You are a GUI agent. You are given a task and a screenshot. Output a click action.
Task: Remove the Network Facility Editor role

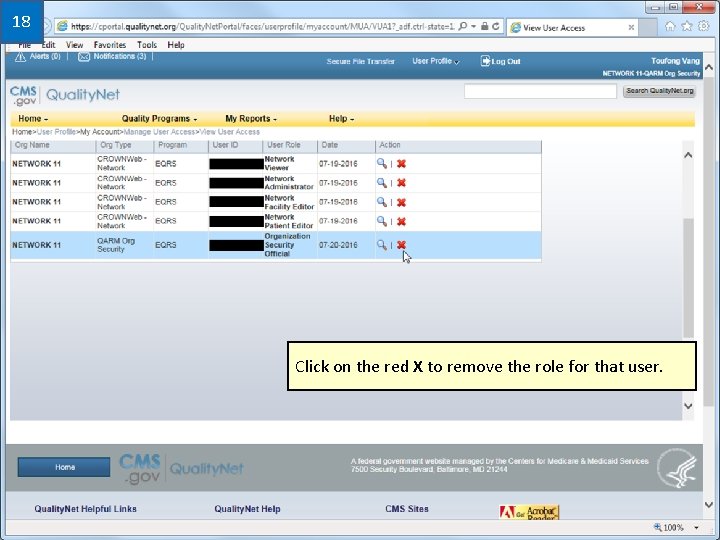coord(401,202)
